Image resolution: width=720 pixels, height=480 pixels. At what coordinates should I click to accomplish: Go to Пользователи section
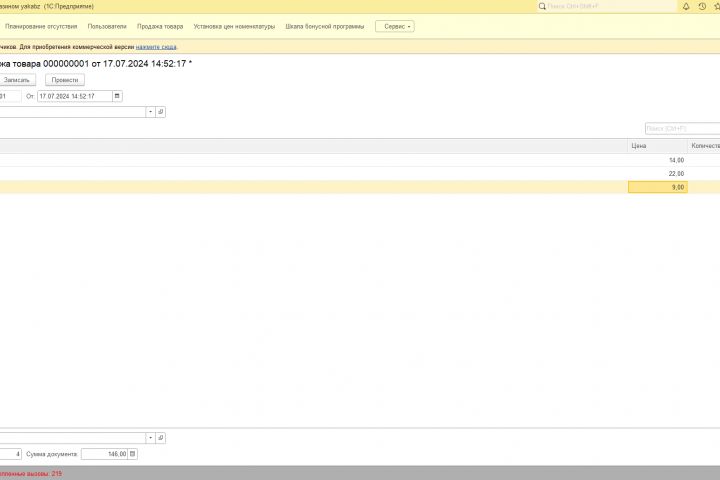tap(107, 27)
